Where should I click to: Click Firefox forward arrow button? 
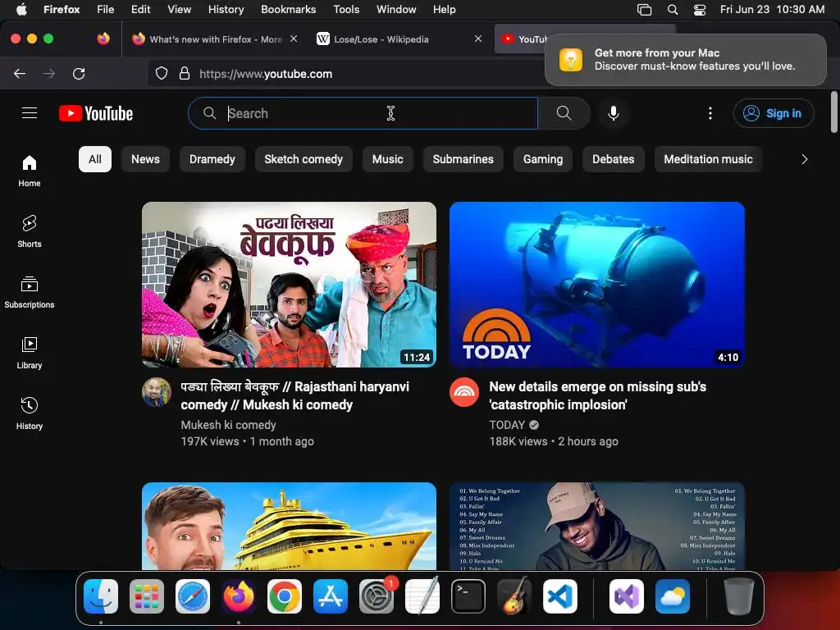[x=49, y=73]
